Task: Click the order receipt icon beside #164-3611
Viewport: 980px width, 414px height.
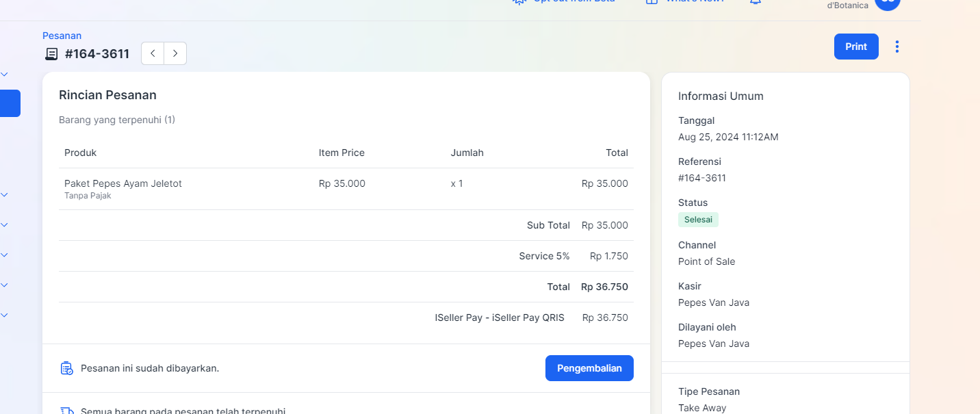Action: click(x=51, y=54)
